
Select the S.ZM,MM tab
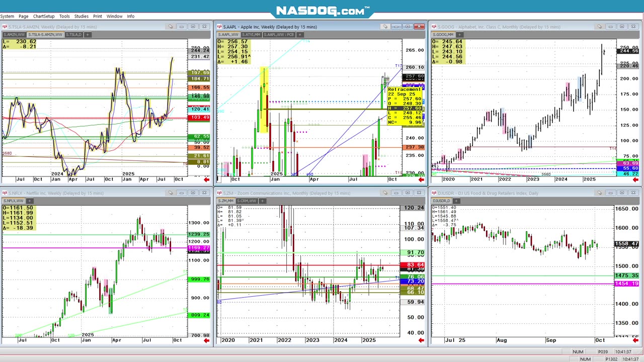(226, 201)
